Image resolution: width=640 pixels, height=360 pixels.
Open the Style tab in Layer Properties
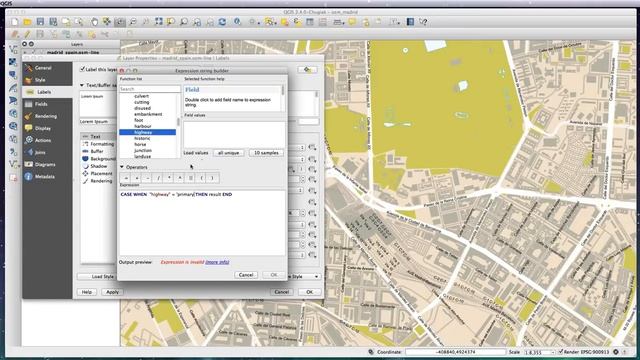(47, 80)
